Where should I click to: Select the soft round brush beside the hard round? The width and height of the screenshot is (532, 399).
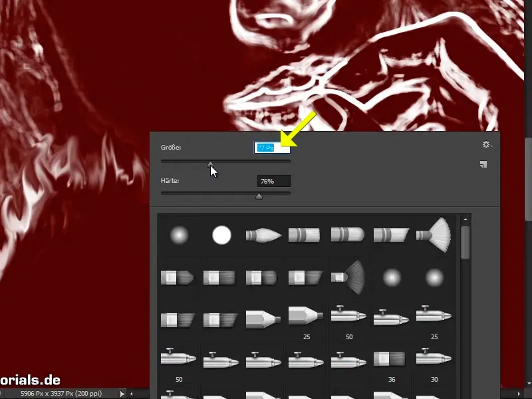coord(179,235)
